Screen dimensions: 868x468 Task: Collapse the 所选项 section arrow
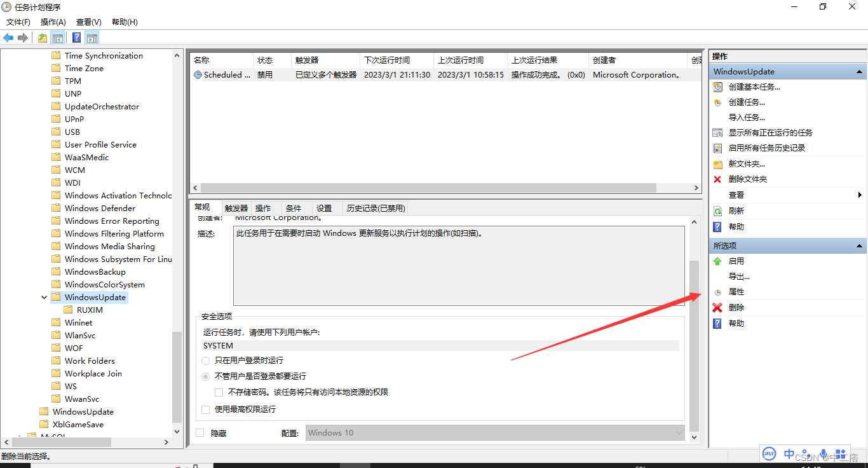(859, 246)
